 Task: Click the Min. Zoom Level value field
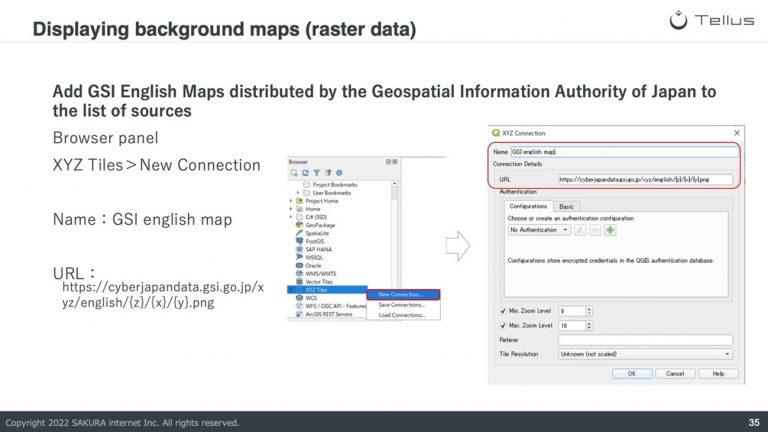point(572,311)
